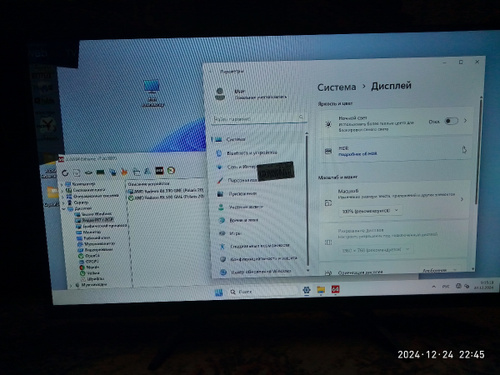This screenshot has height=375, width=500.
Task: Click the report page icon in AIDA64 toolbar
Action: pyautogui.click(x=77, y=173)
